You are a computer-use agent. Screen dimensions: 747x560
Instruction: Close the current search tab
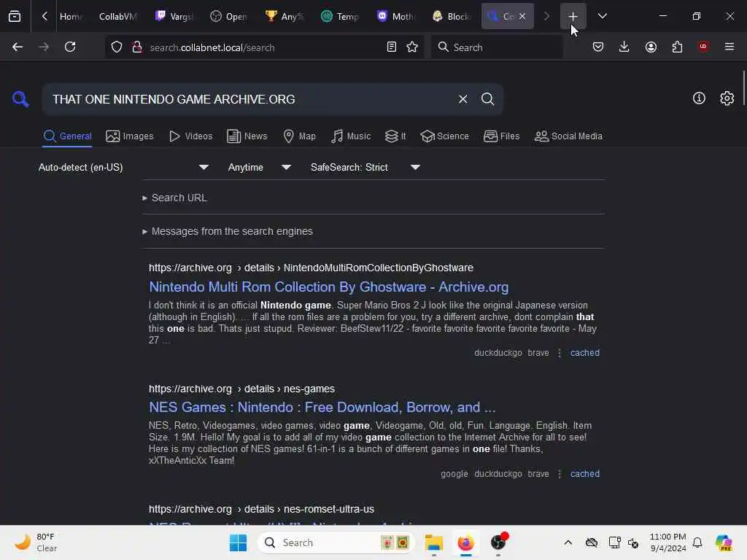[522, 16]
